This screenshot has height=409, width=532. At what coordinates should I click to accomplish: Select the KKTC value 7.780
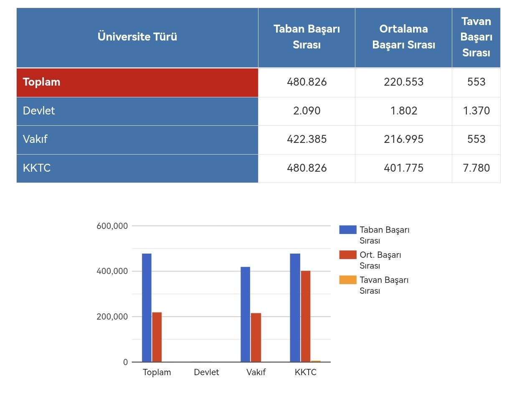(476, 168)
